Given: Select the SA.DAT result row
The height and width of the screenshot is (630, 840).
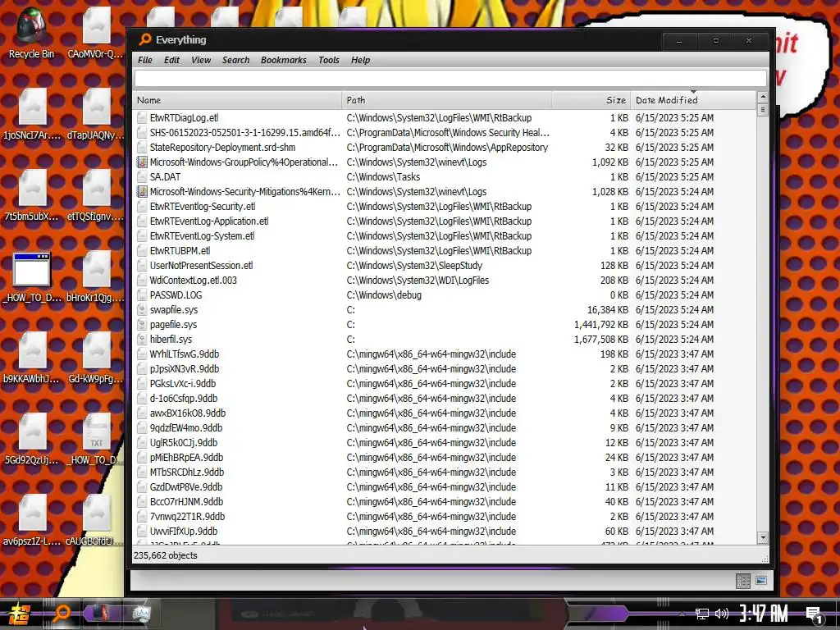Looking at the screenshot, I should [445, 177].
